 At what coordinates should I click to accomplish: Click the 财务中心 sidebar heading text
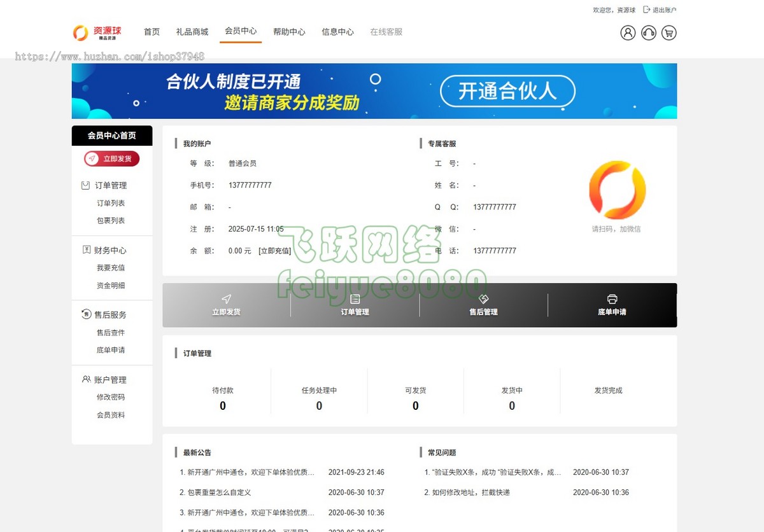[x=111, y=250]
